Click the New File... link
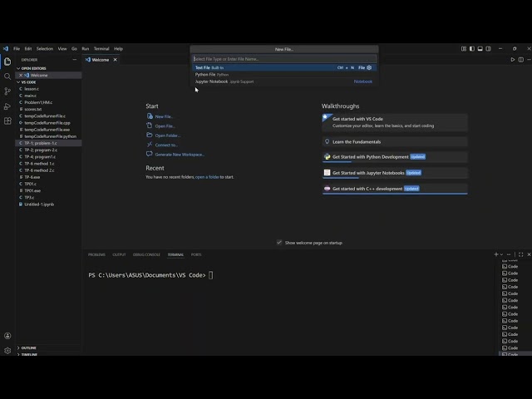 (x=164, y=116)
